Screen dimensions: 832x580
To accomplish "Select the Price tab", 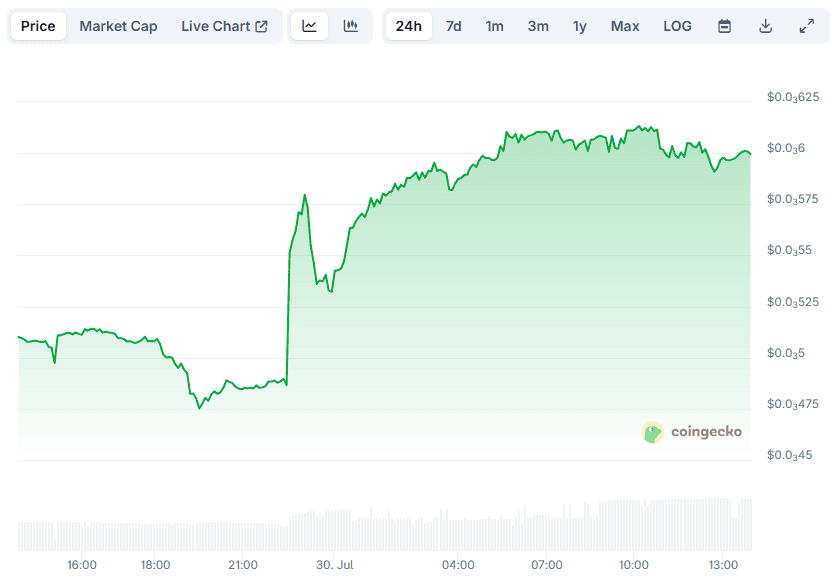I will pos(38,26).
